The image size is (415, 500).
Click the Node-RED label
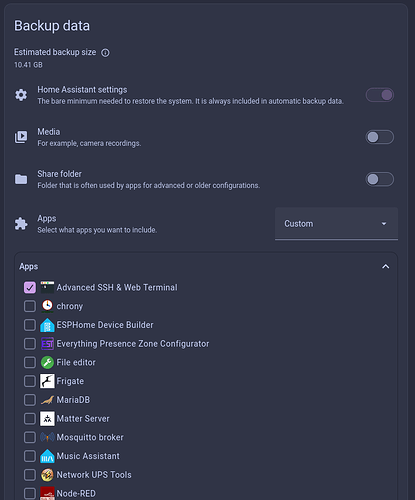coord(76,493)
